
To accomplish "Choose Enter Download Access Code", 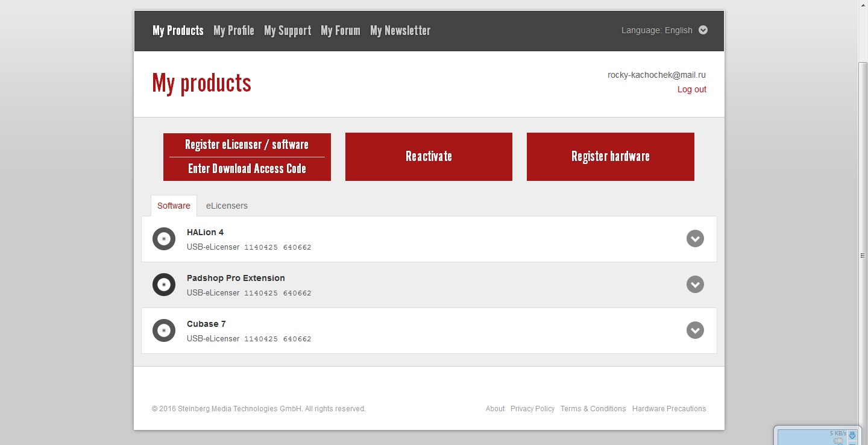I will 247,169.
